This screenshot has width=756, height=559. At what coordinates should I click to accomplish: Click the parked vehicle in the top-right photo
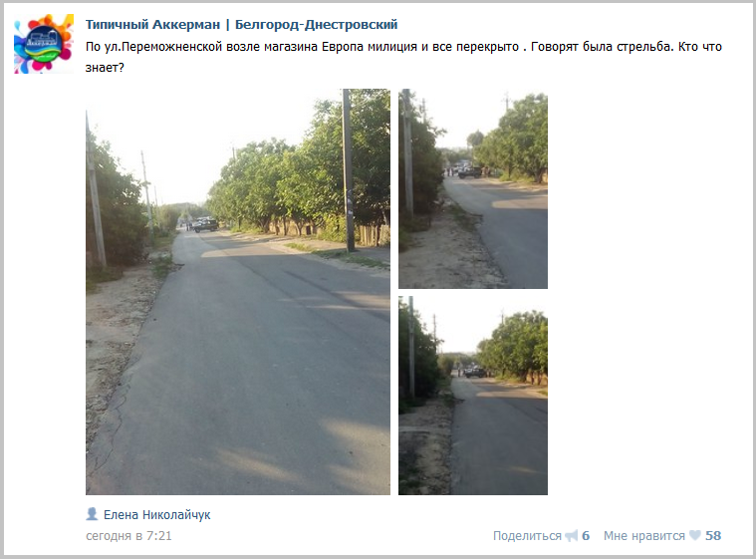(469, 172)
